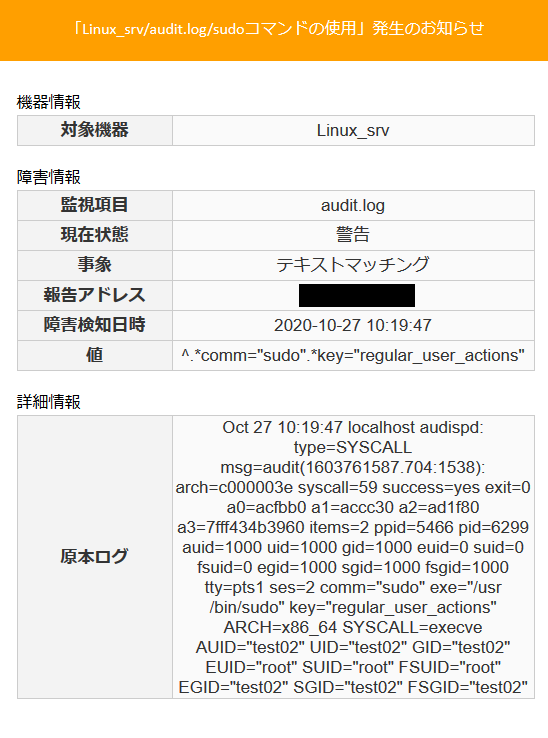Click the blacked-out report address box

pos(357,295)
